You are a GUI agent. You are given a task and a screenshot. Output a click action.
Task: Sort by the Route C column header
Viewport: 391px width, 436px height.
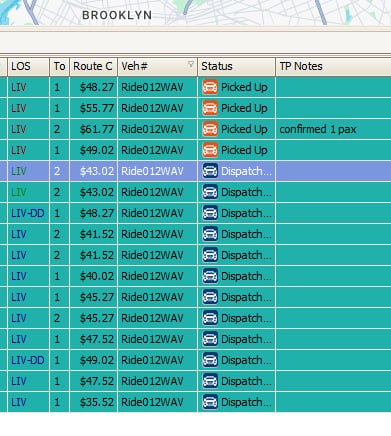coord(93,66)
